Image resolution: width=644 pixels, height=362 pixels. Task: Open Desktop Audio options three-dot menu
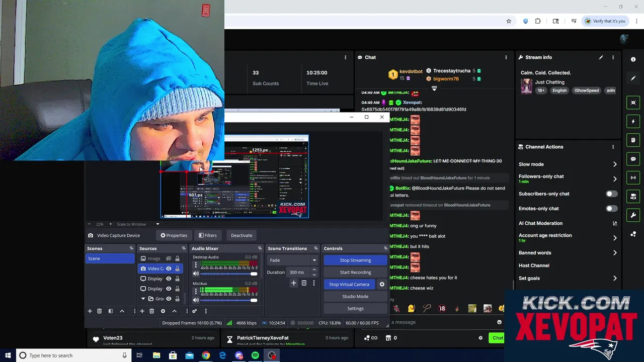(196, 265)
